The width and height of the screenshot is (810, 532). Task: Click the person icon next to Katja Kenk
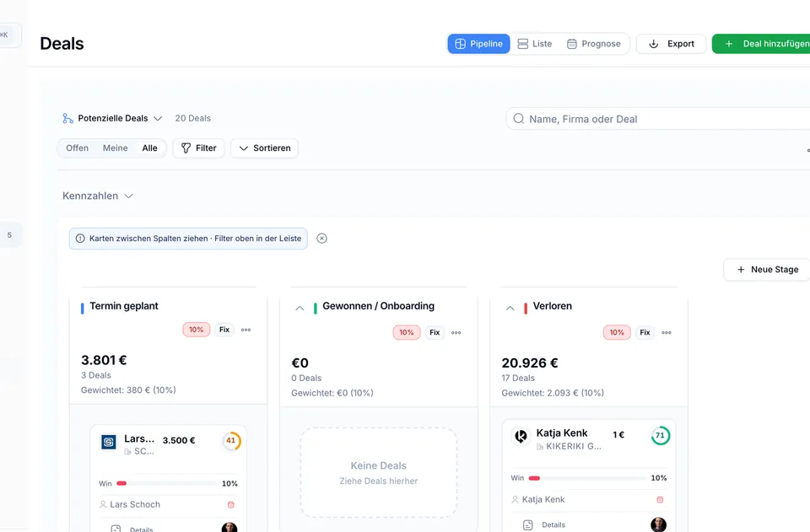(515, 499)
